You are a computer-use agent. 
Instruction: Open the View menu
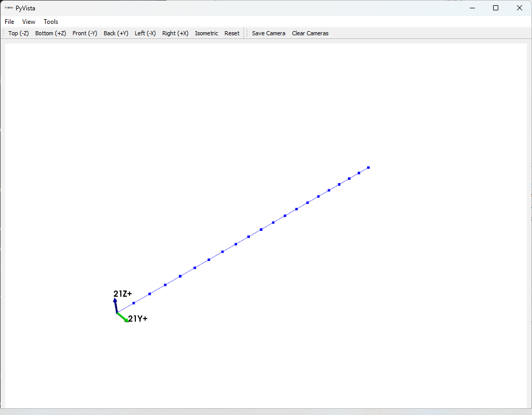click(x=29, y=21)
